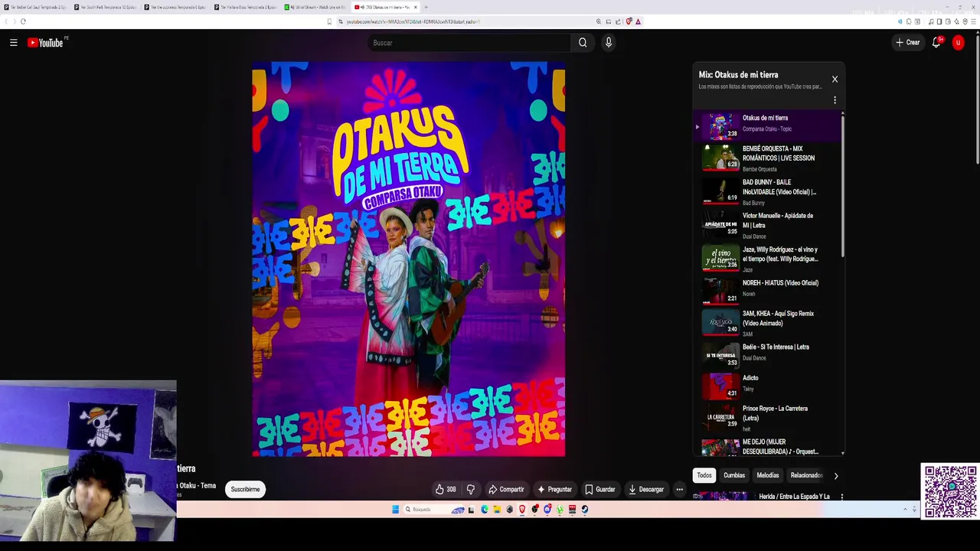Open a new browser tab with plus
980x551 pixels.
point(426,7)
